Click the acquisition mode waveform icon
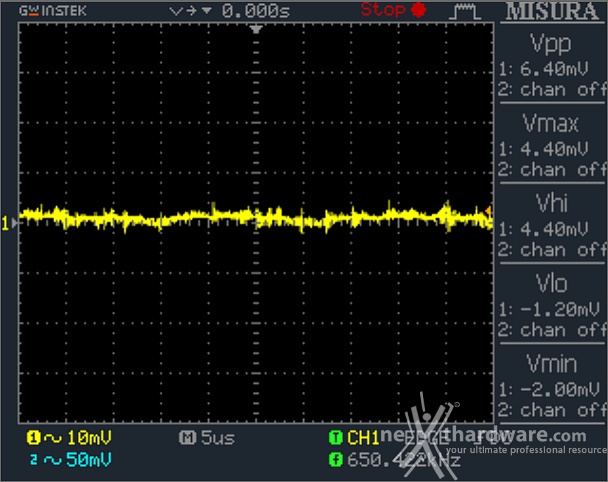This screenshot has width=608, height=482. 465,12
